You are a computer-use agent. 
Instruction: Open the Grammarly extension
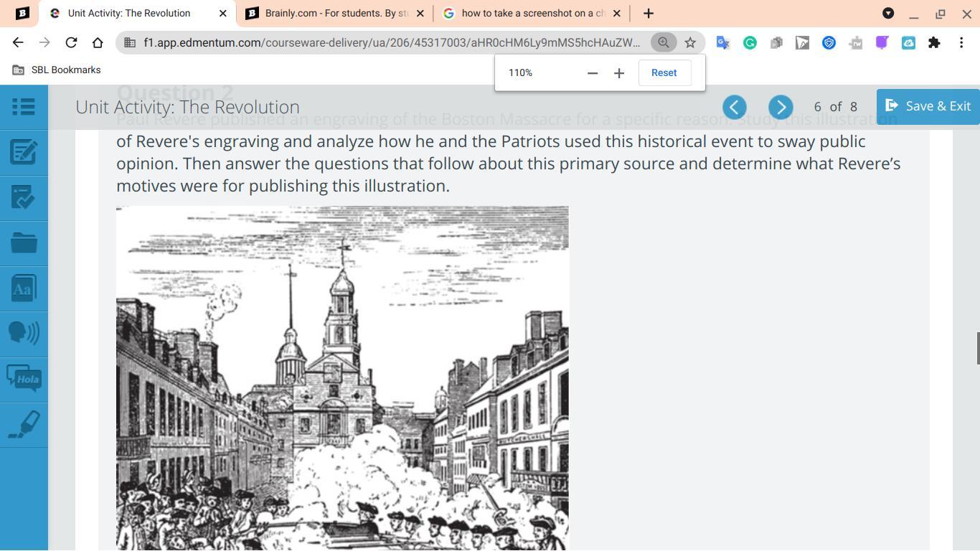(750, 42)
